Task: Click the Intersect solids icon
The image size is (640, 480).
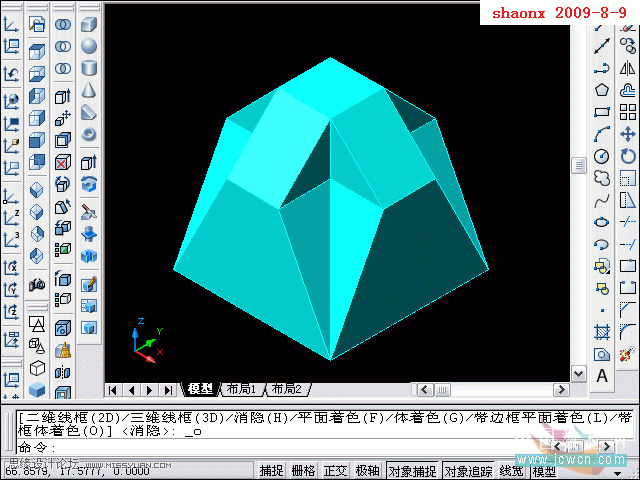Action: pos(62,68)
